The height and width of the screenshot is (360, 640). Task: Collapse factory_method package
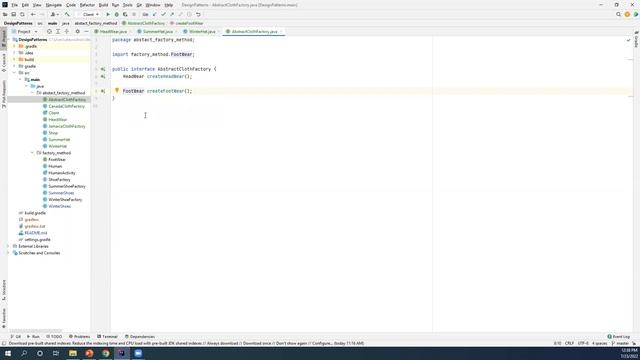point(32,153)
